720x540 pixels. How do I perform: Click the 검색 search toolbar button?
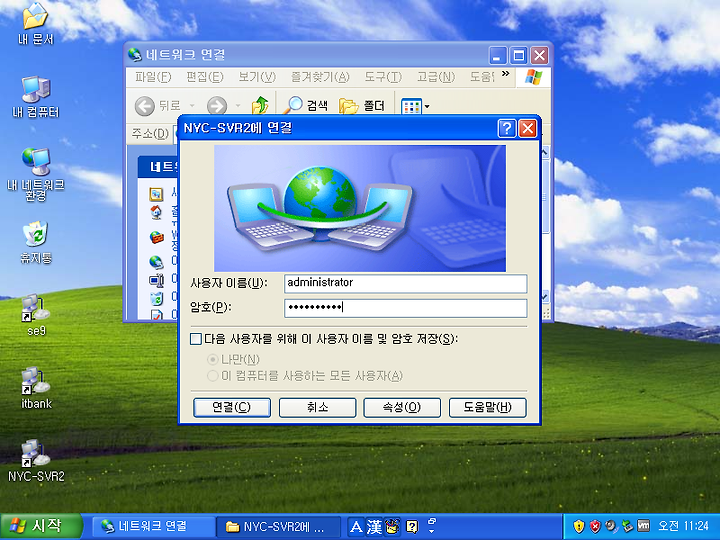tap(305, 106)
